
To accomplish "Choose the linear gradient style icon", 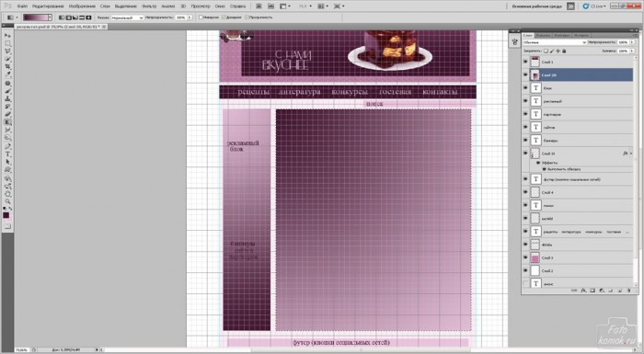I will coord(62,17).
